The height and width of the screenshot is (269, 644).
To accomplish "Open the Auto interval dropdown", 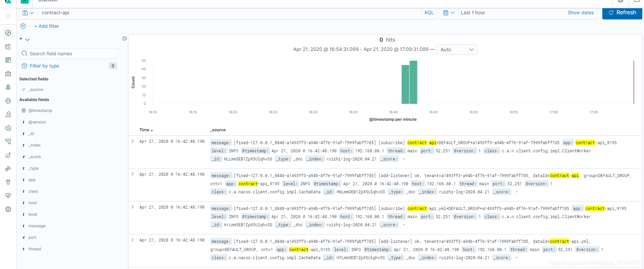I will [x=457, y=50].
